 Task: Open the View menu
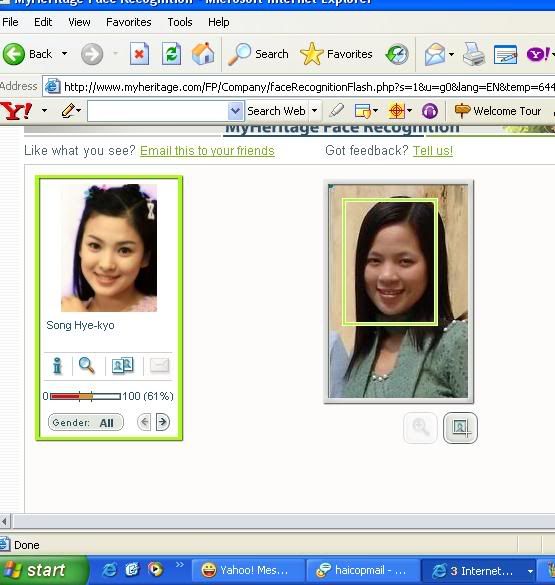pyautogui.click(x=79, y=22)
